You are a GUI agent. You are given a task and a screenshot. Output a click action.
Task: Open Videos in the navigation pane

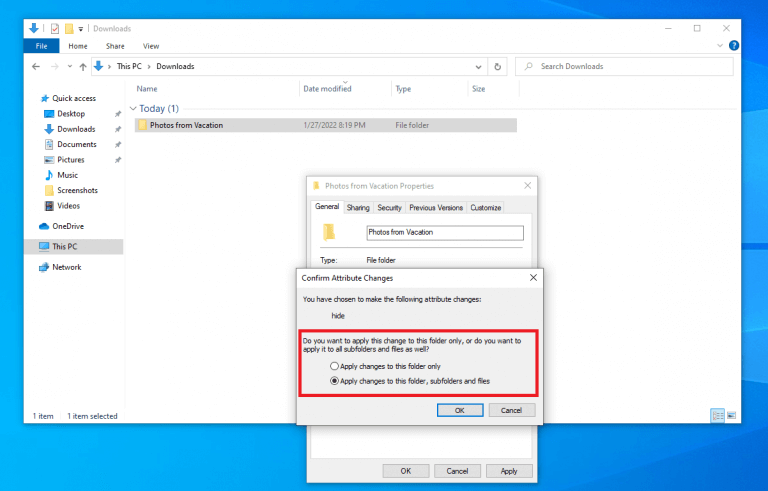[69, 206]
